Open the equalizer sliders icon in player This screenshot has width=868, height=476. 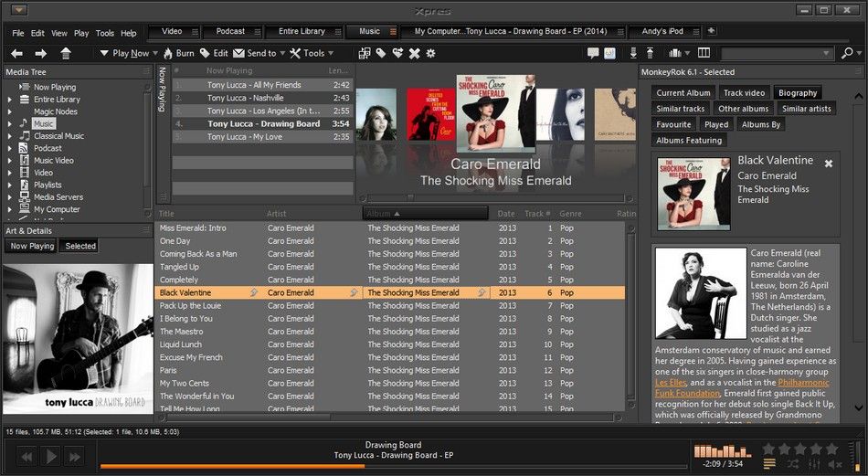tap(815, 464)
